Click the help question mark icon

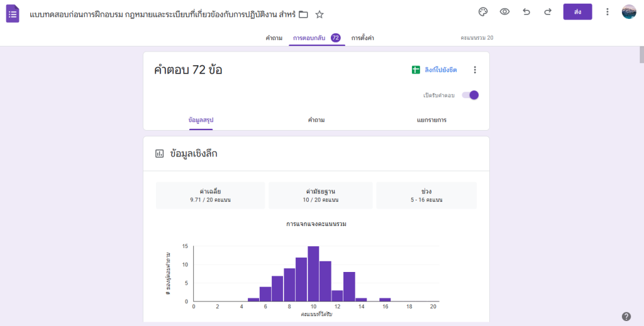pyautogui.click(x=626, y=316)
